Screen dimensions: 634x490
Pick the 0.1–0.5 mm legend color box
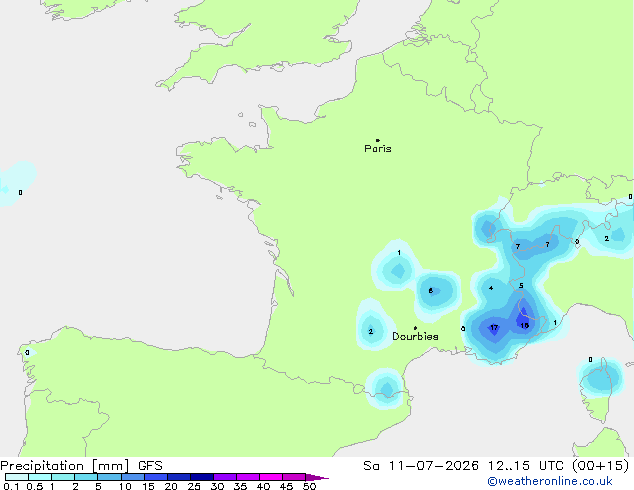click(17, 477)
